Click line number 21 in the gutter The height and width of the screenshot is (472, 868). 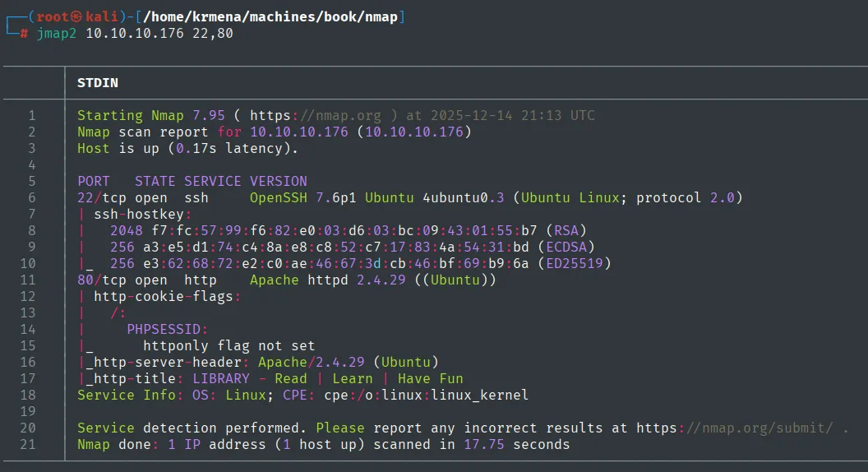[28, 444]
